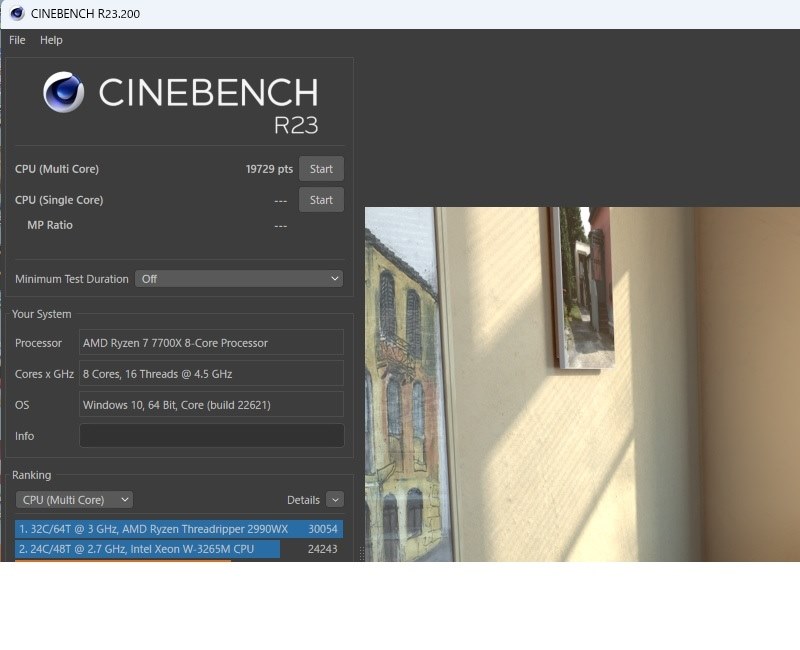Expand the ranking Details chevron
The image size is (800, 650).
335,500
